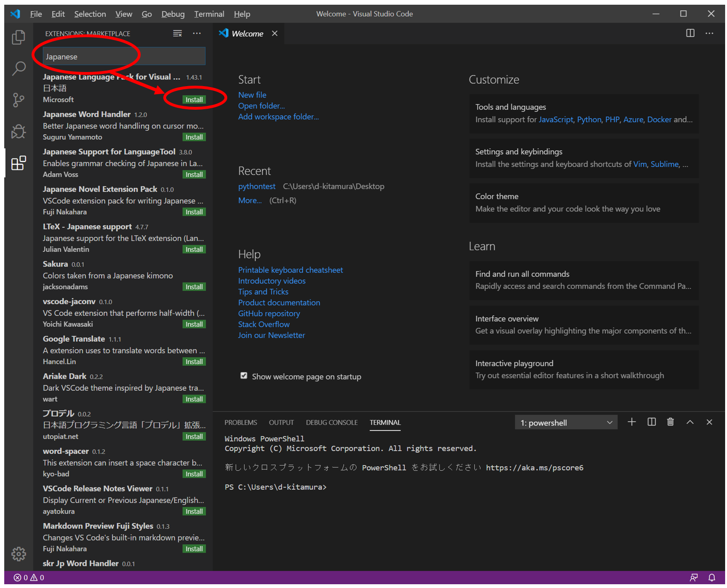Open Printable keyboard cheatsheet link
Image resolution: width=727 pixels, height=588 pixels.
290,270
